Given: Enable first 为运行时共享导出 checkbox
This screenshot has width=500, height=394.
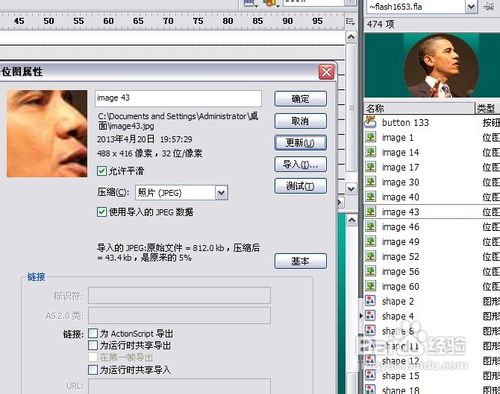Looking at the screenshot, I should click(x=93, y=345).
